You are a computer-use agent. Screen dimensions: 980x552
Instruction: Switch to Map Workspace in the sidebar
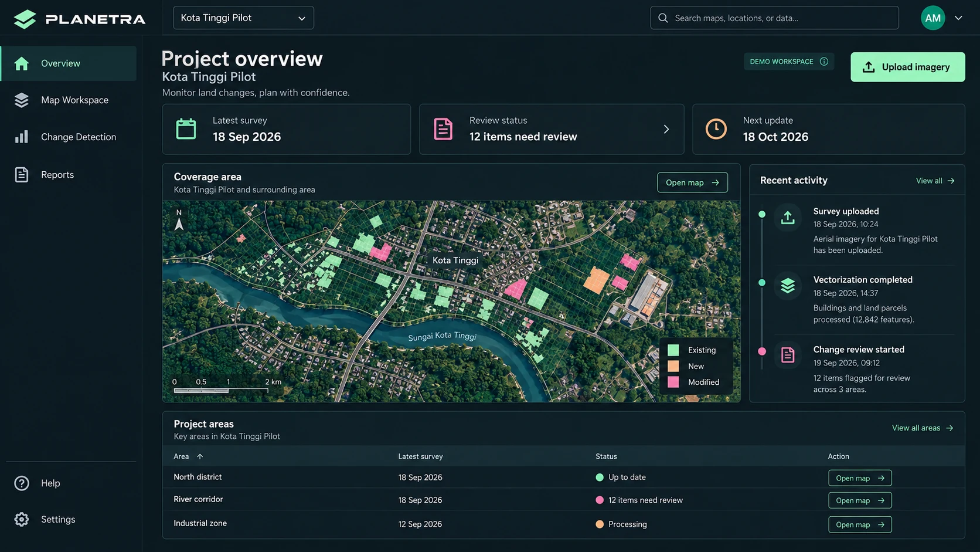pos(69,100)
